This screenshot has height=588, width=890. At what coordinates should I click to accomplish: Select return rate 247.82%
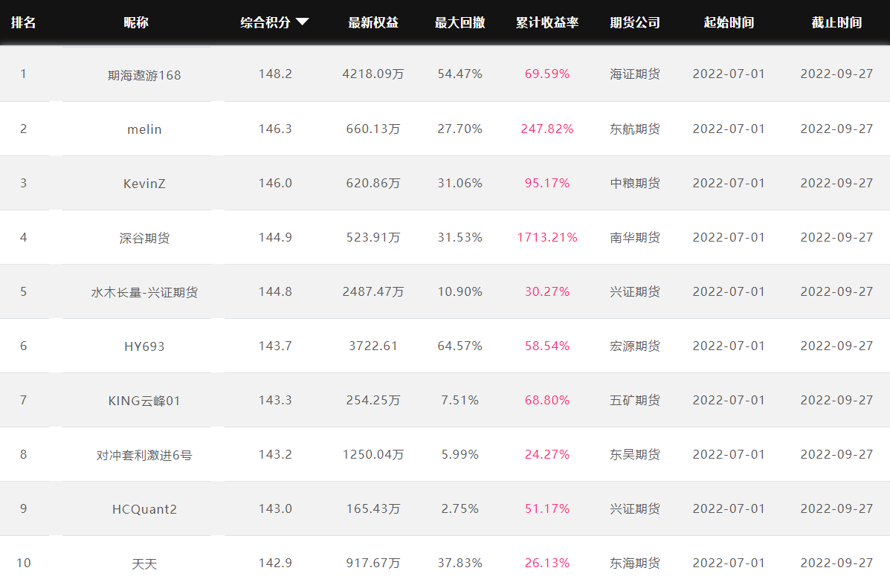point(547,129)
